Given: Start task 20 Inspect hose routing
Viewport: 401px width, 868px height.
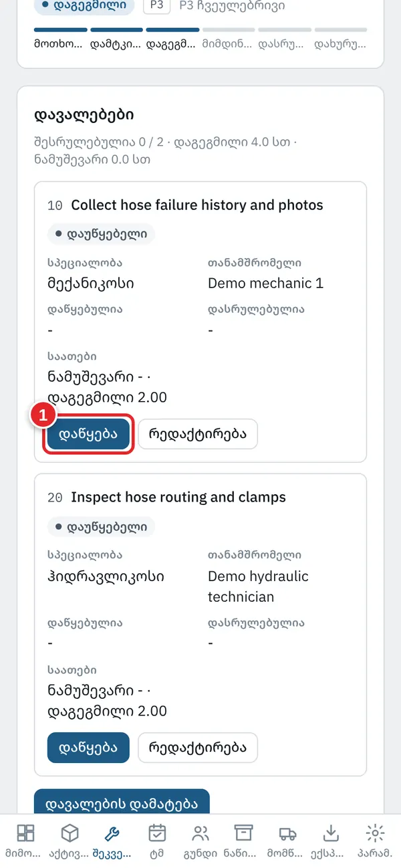Looking at the screenshot, I should point(88,748).
